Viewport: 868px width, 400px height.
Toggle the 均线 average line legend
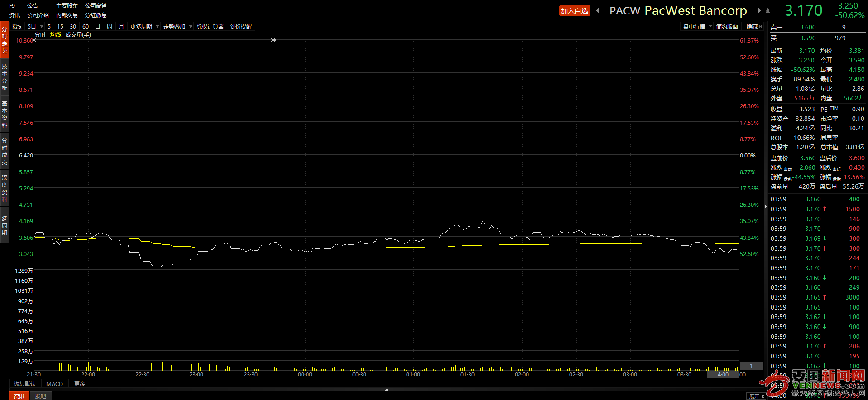[x=56, y=35]
